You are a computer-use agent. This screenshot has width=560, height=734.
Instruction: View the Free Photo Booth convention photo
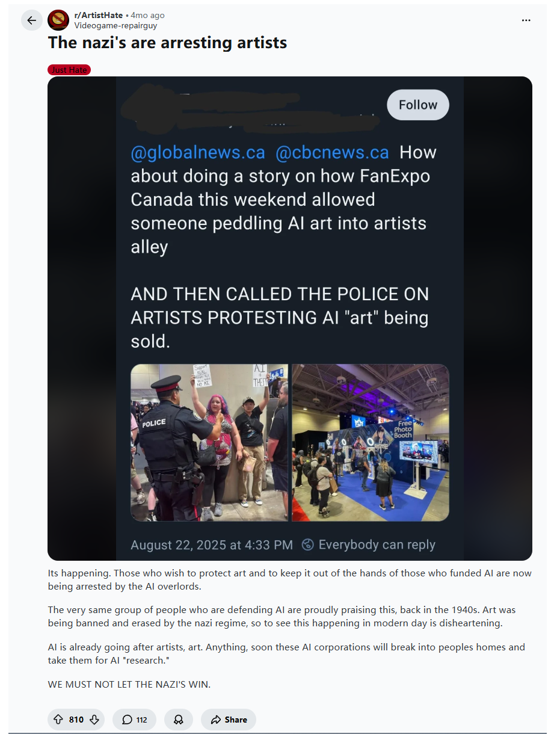point(371,442)
